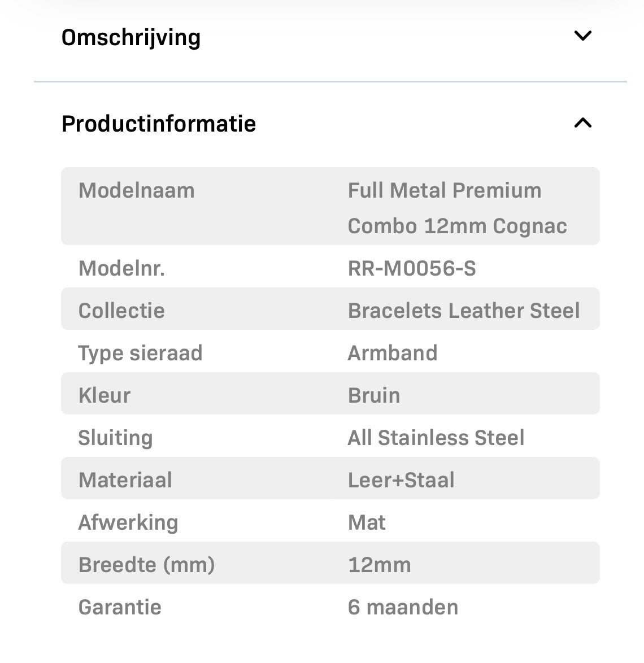This screenshot has width=644, height=663.
Task: Collapse the Productinformatie section chevron
Action: pos(582,123)
